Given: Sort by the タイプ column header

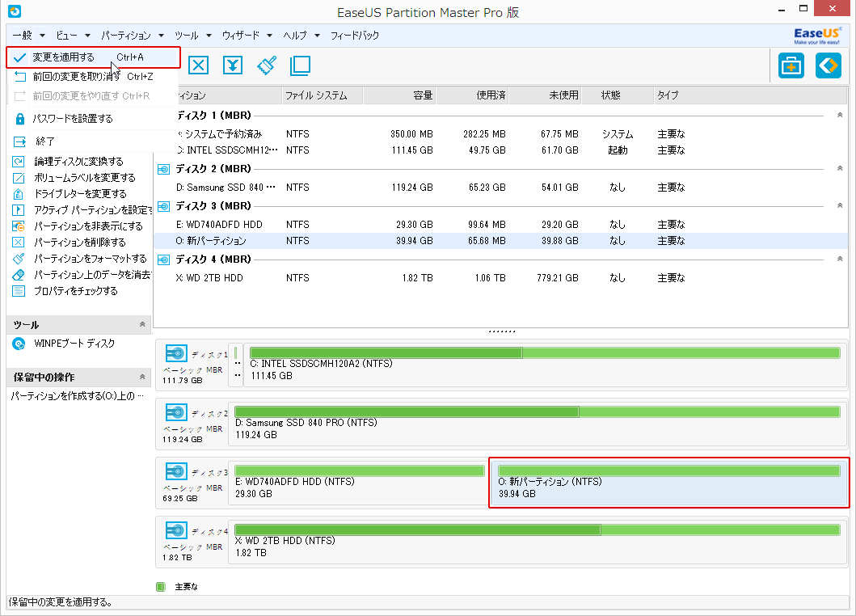Looking at the screenshot, I should (751, 95).
